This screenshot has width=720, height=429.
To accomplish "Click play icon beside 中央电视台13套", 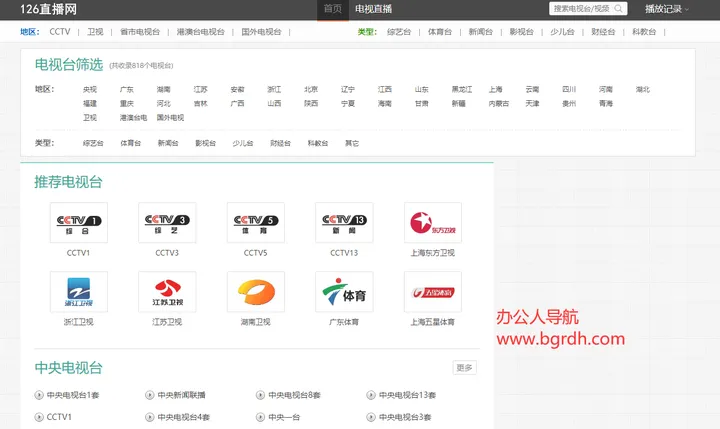I will [371, 395].
